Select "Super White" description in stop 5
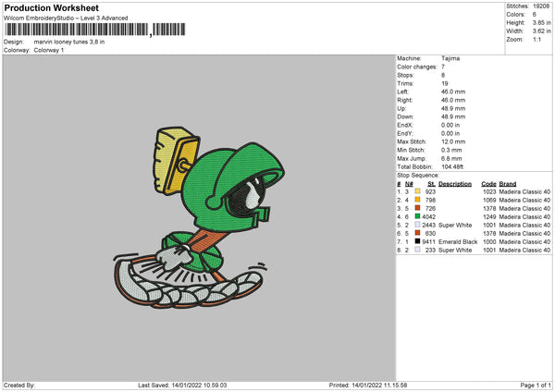The height and width of the screenshot is (392, 555). click(455, 225)
